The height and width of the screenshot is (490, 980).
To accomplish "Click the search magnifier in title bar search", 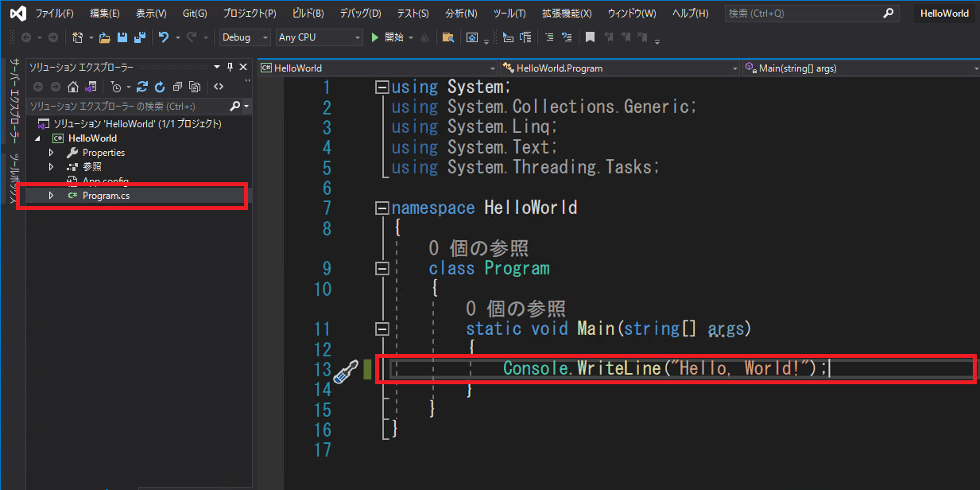I will [888, 14].
